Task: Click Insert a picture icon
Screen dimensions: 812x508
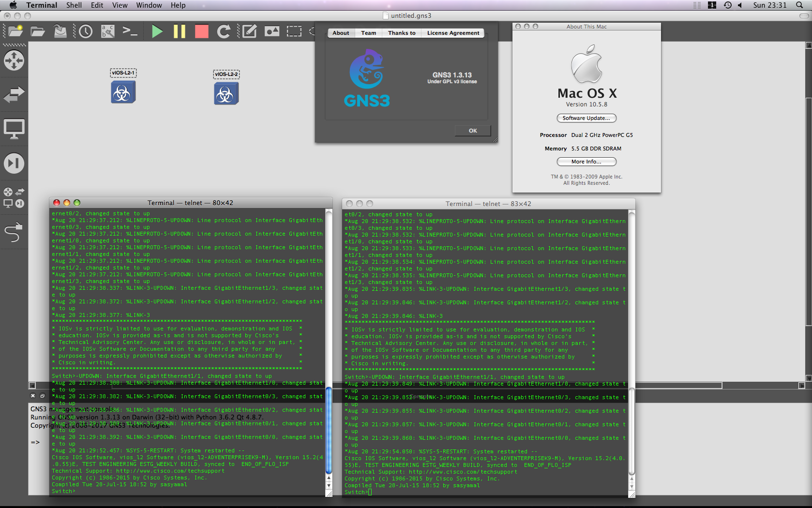Action: point(272,31)
